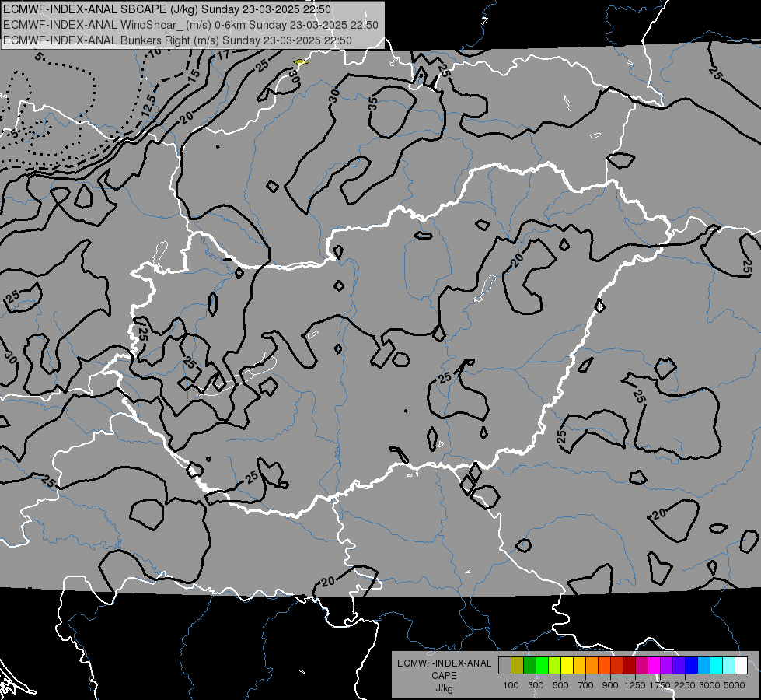The width and height of the screenshot is (761, 700).
Task: Click the 1250 label in the legend
Action: (x=635, y=685)
